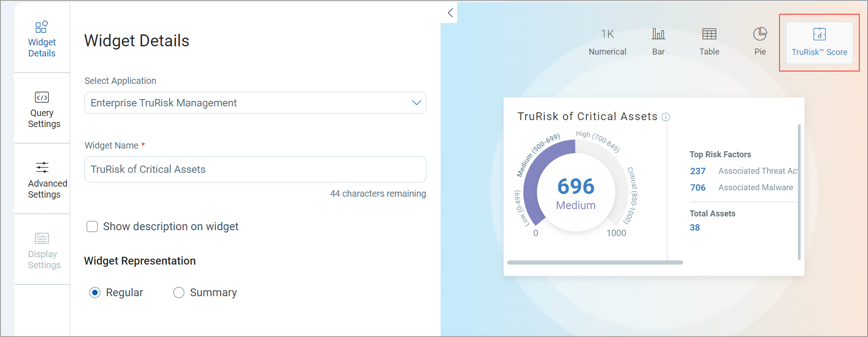Viewport: 868px width, 337px height.
Task: Open the TruRisk of Critical Assets info tooltip
Action: tap(666, 117)
